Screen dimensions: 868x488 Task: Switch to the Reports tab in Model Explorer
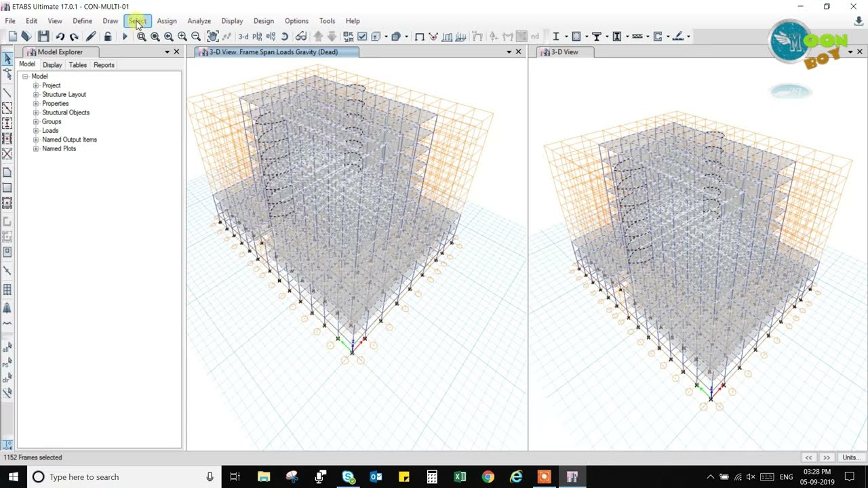104,65
